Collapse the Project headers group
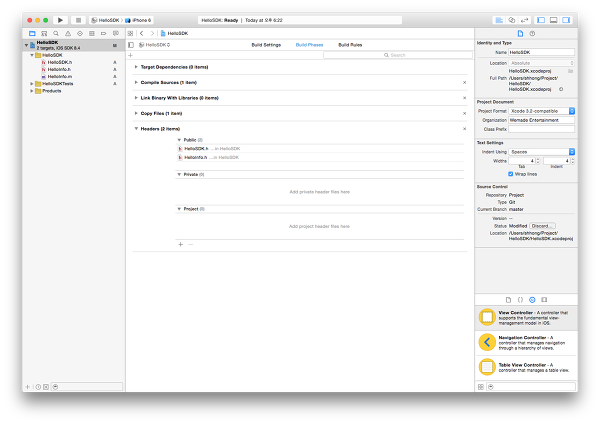Viewport: 600px width, 424px height. [x=179, y=209]
